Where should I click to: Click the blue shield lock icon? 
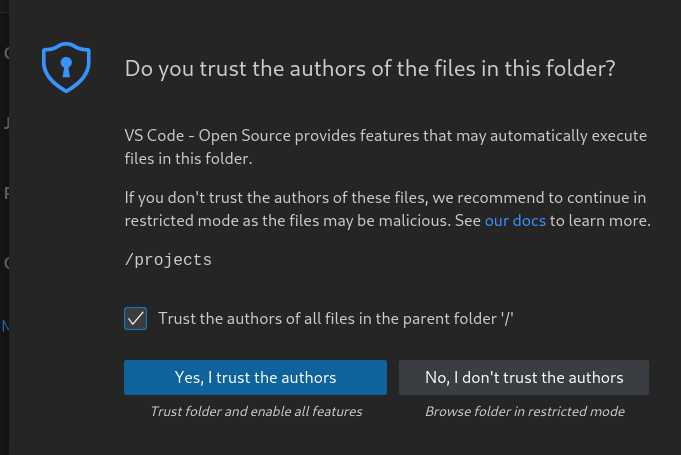(x=66, y=67)
